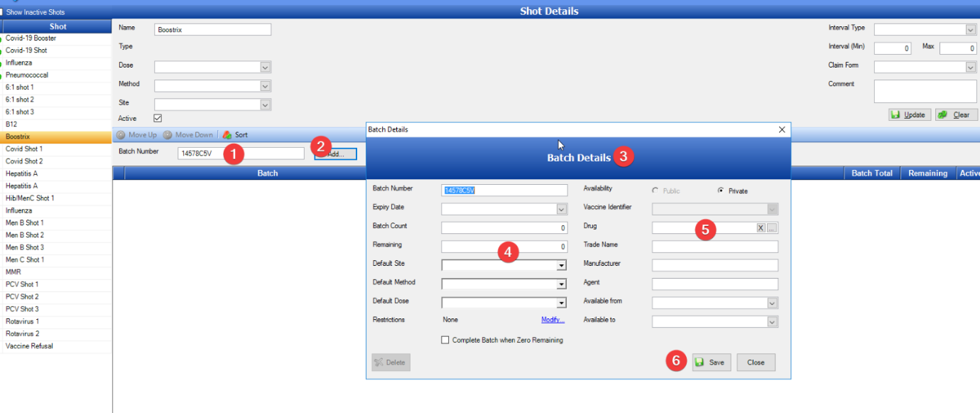Click the Update button in Shot Details
This screenshot has height=413, width=980.
tap(908, 115)
